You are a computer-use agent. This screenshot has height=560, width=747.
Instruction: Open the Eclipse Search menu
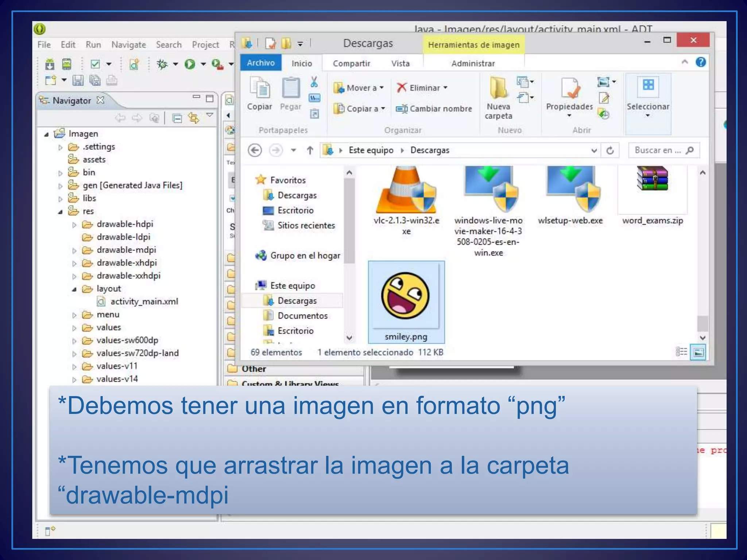click(x=169, y=44)
